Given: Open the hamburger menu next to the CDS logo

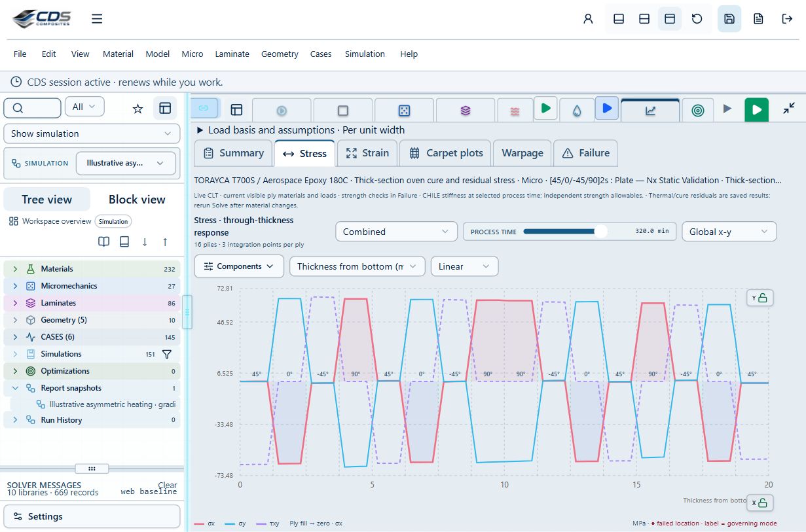Looking at the screenshot, I should point(97,19).
